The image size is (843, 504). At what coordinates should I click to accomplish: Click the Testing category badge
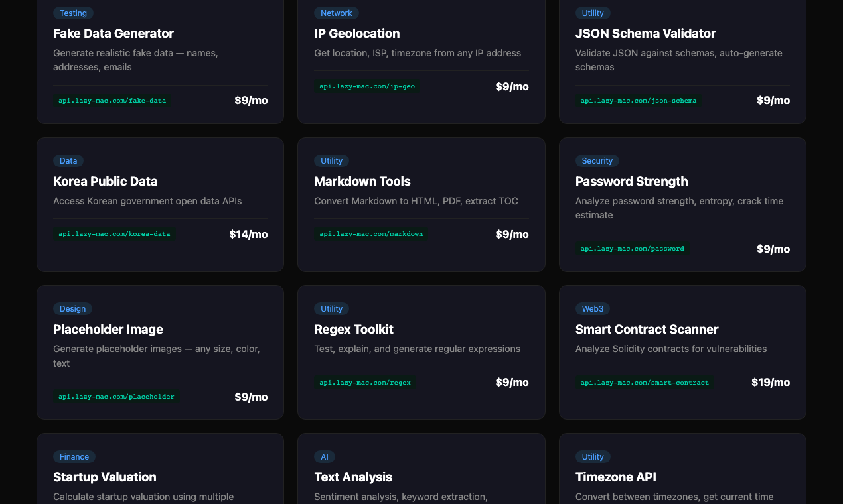coord(73,13)
